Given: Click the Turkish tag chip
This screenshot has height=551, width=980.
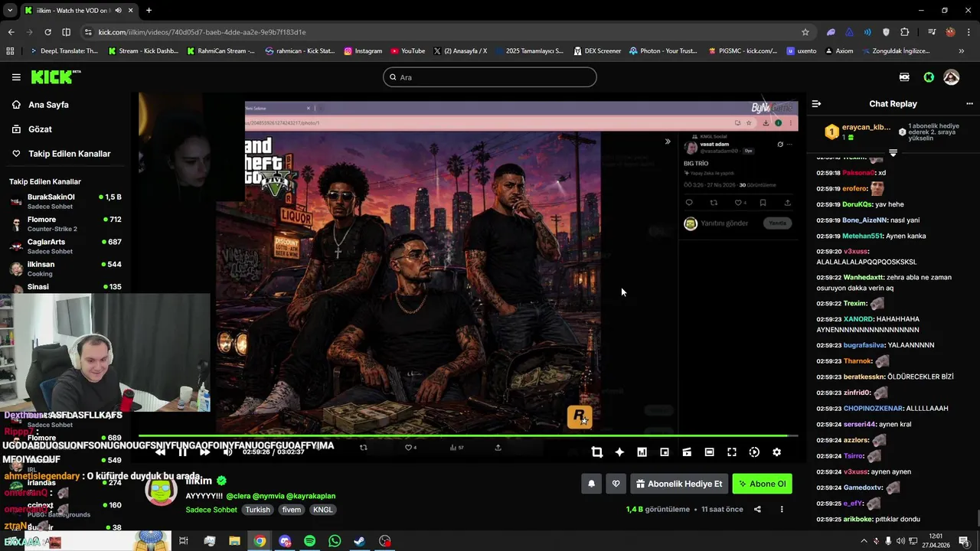Looking at the screenshot, I should click(257, 510).
